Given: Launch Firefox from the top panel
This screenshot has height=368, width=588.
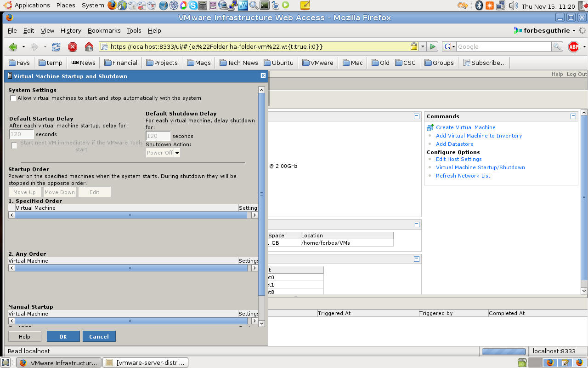Looking at the screenshot, I should pyautogui.click(x=112, y=6).
